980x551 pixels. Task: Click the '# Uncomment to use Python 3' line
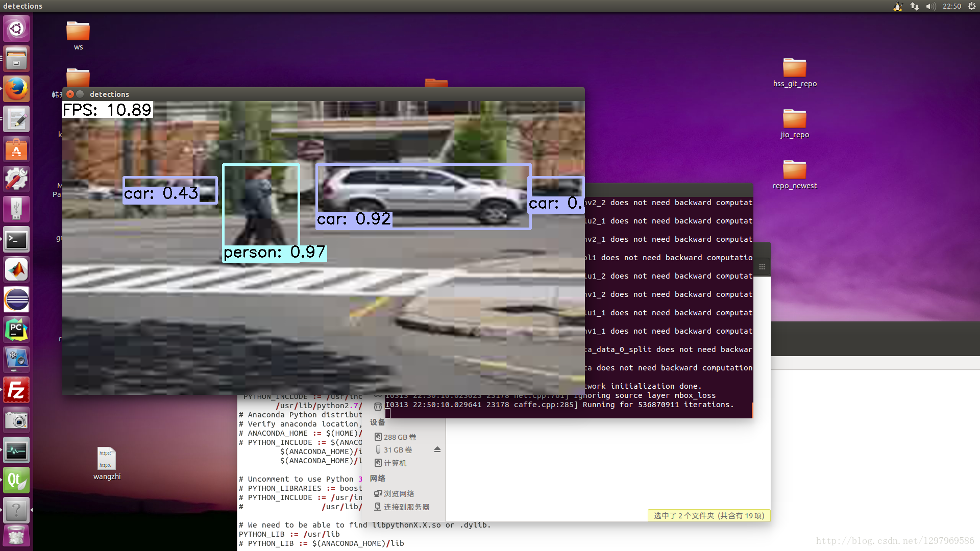pyautogui.click(x=301, y=479)
